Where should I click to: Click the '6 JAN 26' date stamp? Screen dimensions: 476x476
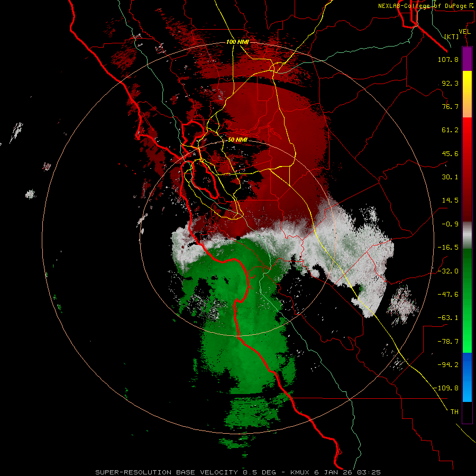point(334,472)
